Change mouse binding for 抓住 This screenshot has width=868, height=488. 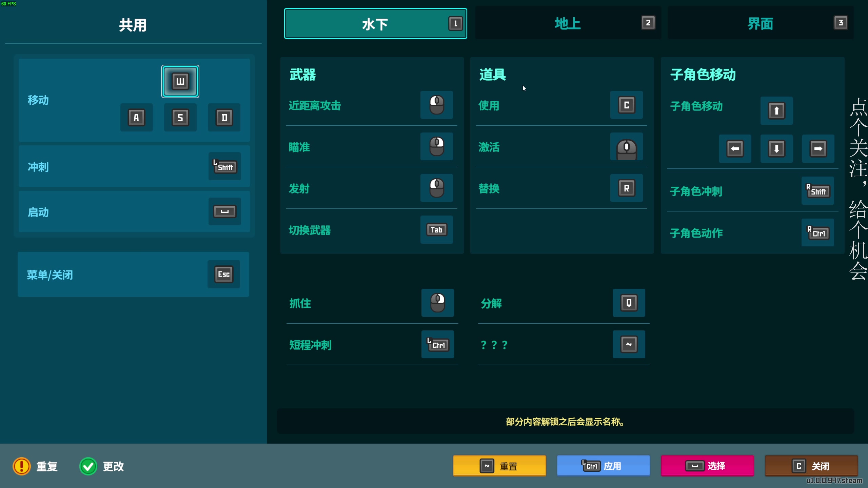tap(438, 303)
